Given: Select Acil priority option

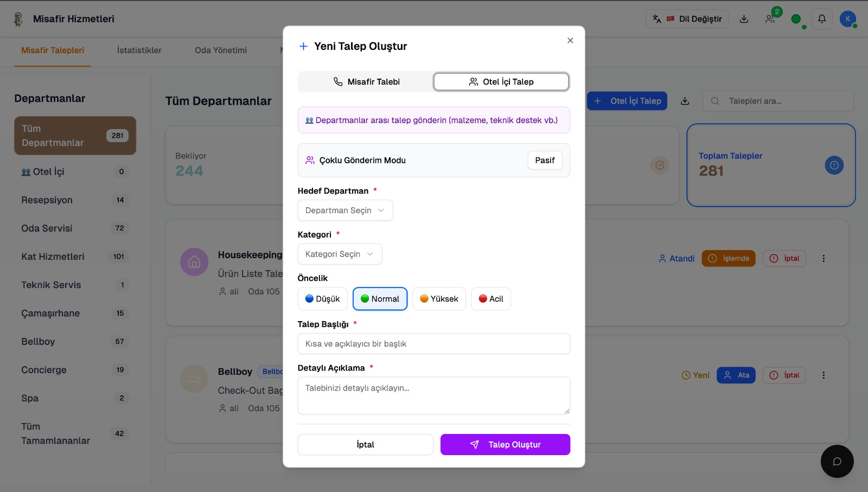Looking at the screenshot, I should pos(490,299).
